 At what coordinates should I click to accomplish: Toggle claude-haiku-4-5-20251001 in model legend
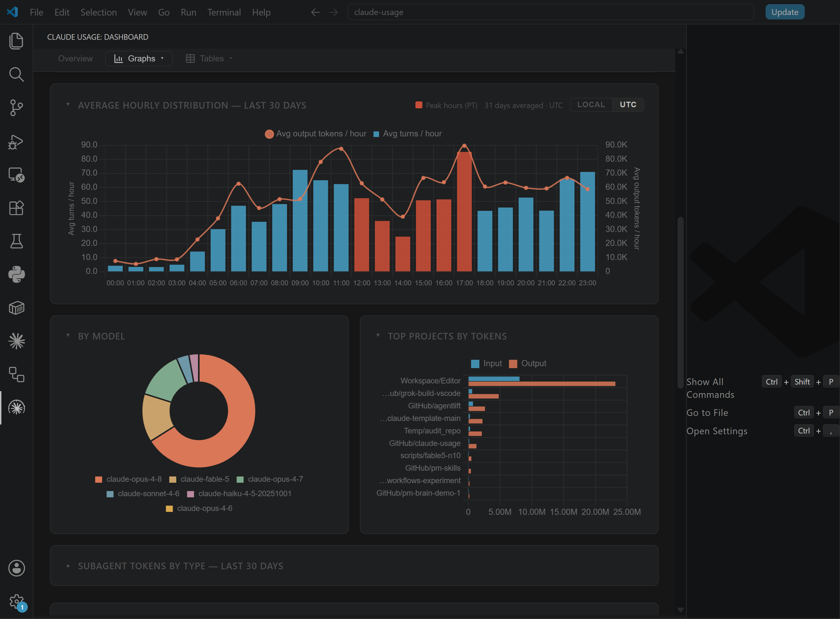click(239, 494)
